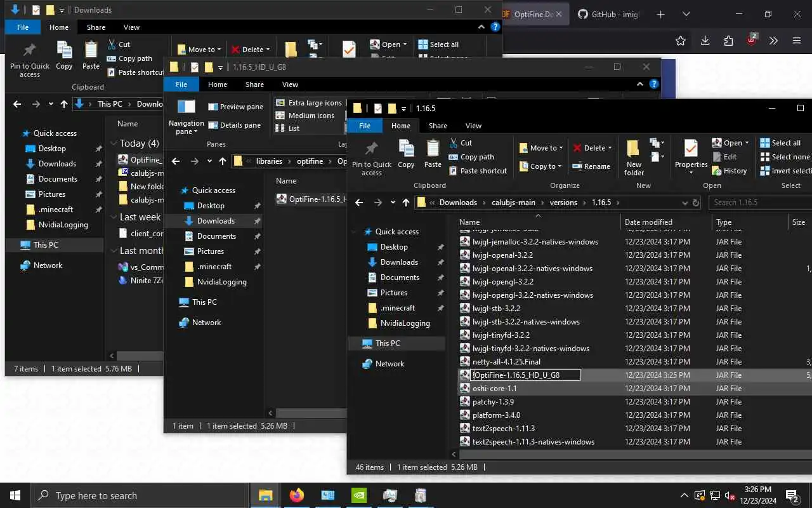Sort by Date modified column header
This screenshot has height=508, width=812.
click(x=666, y=222)
